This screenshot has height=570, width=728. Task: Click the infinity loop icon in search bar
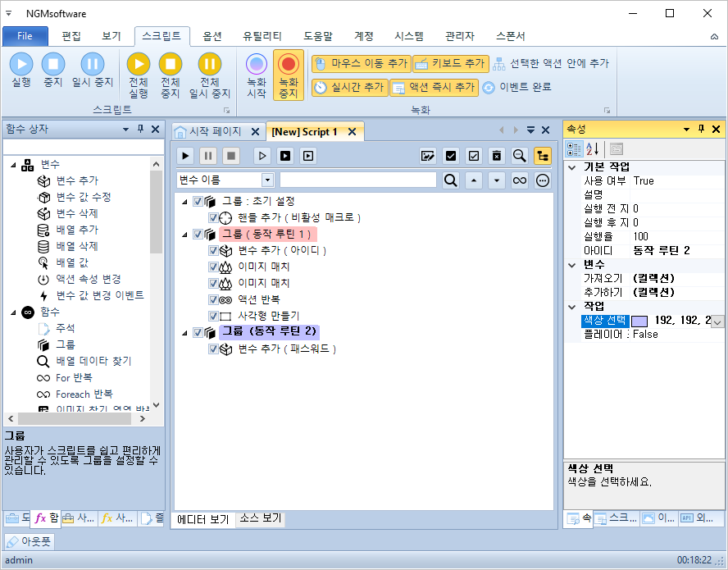click(520, 180)
